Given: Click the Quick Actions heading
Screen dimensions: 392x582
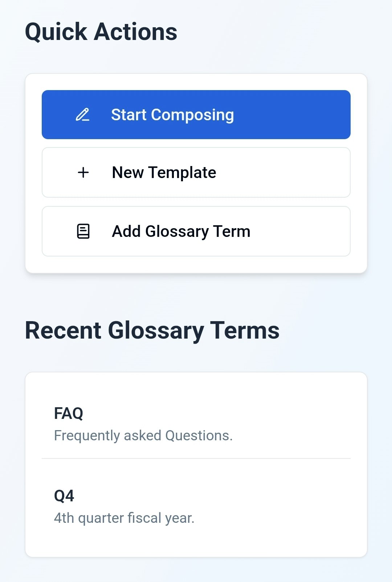Looking at the screenshot, I should [101, 32].
